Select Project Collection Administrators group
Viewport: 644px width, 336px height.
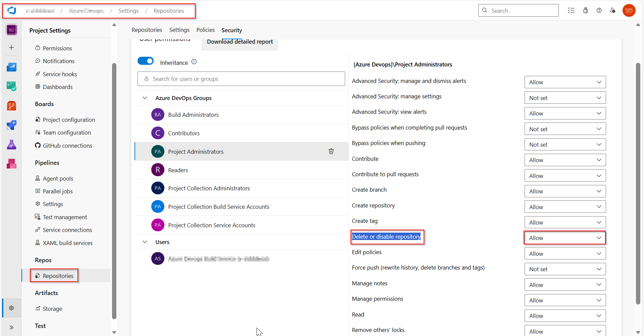coord(241,188)
